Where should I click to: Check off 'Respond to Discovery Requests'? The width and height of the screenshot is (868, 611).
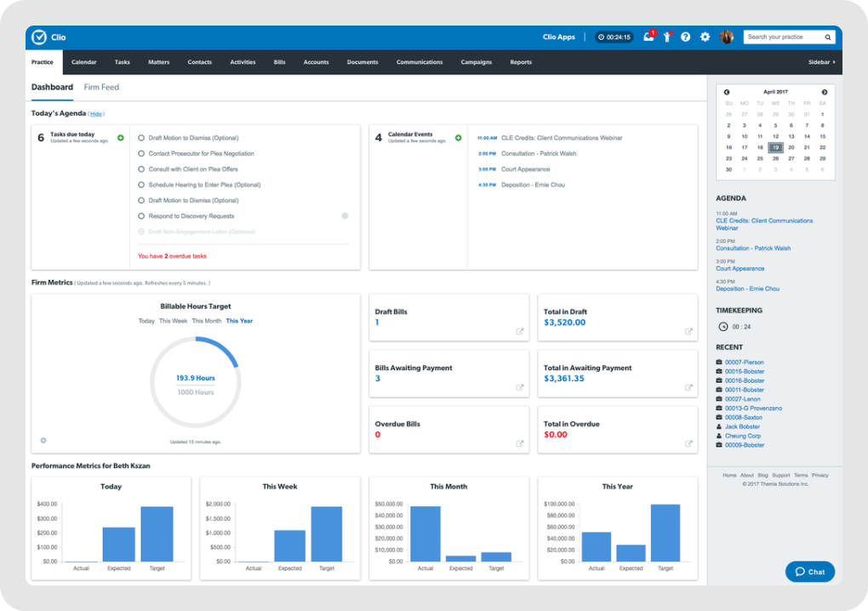click(x=140, y=216)
